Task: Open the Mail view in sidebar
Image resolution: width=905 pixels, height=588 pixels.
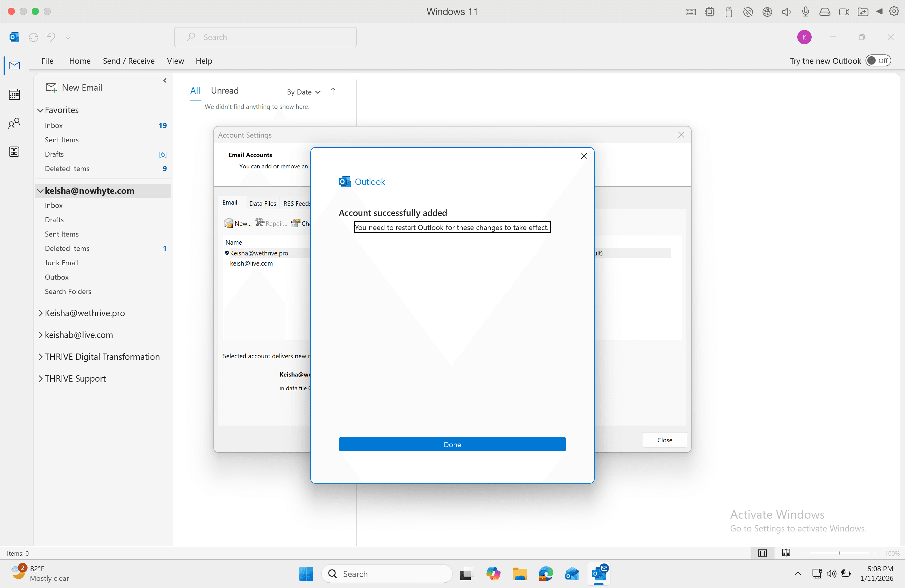Action: click(14, 65)
